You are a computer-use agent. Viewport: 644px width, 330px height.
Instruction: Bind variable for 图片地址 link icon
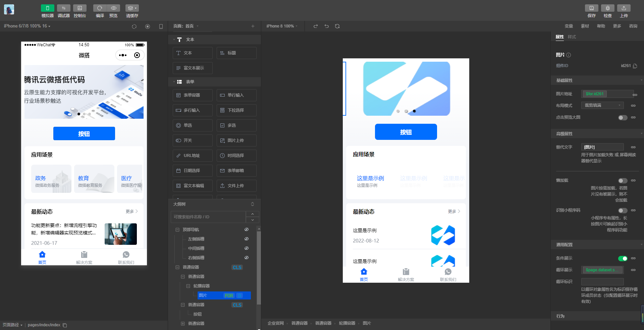(635, 95)
